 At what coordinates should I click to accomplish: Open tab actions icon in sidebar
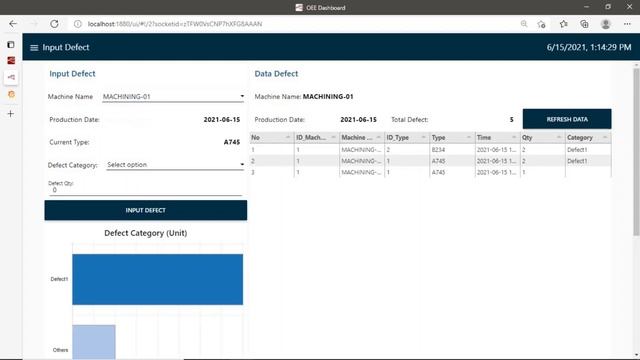pos(11,44)
